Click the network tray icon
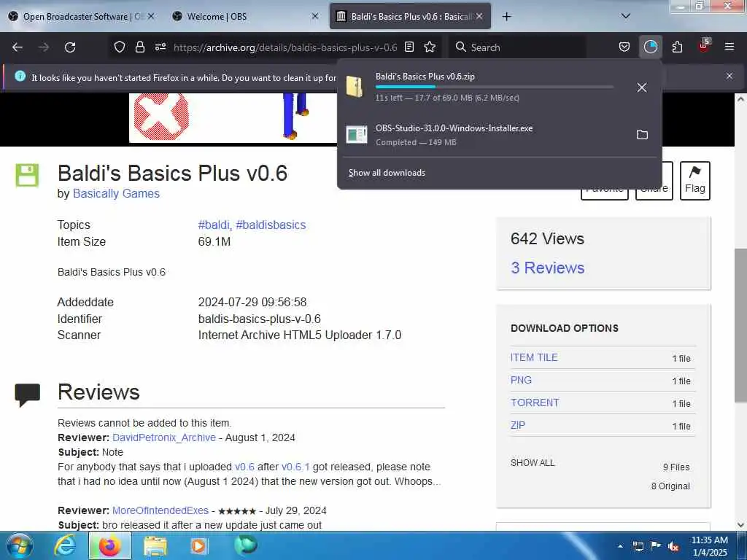This screenshot has width=747, height=560. click(638, 546)
